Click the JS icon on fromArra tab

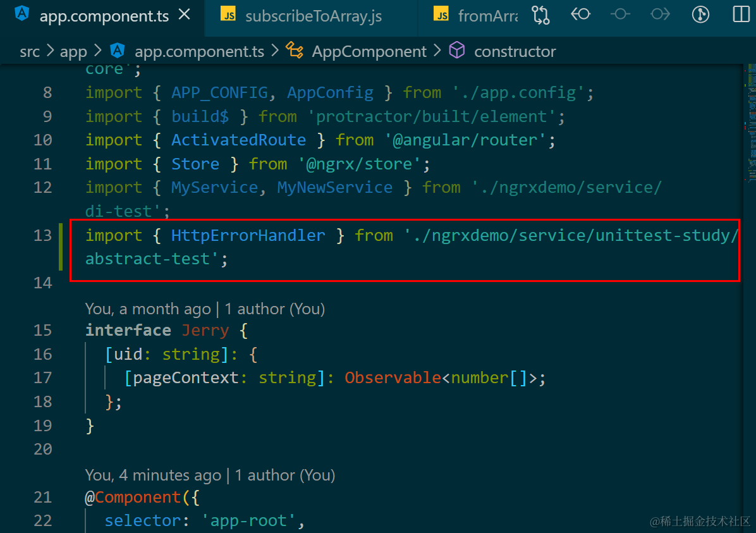pyautogui.click(x=441, y=15)
